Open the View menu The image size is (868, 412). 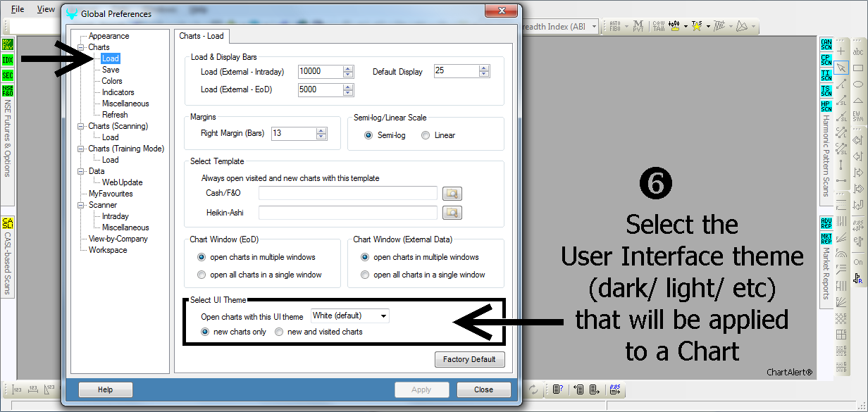coord(46,9)
